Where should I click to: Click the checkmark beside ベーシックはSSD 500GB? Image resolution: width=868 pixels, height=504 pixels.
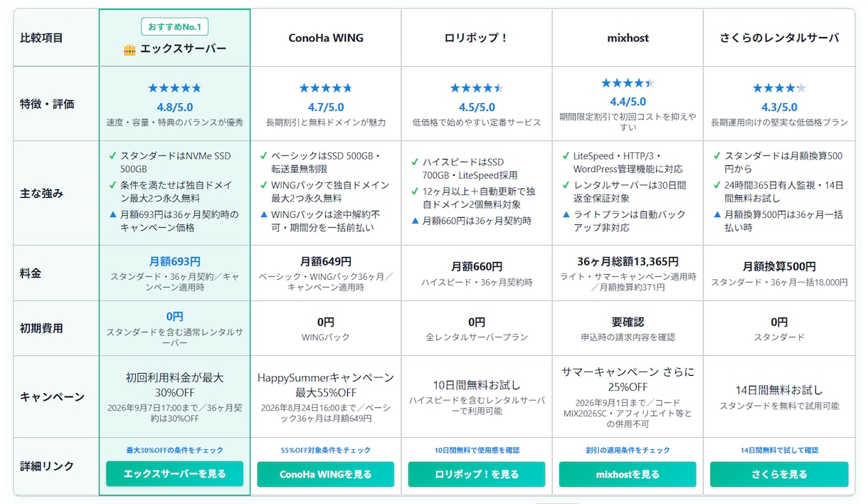[x=264, y=156]
